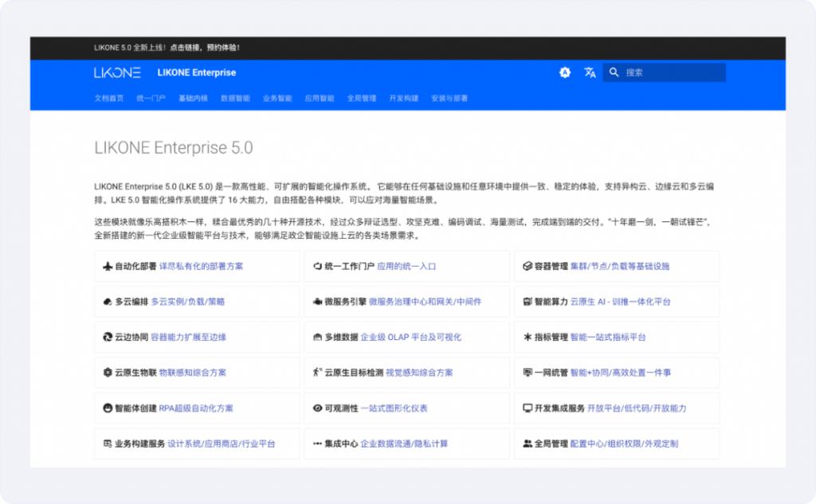Click the airplane icon beside 自动化部署
Screen dimensions: 816x504
108,266
